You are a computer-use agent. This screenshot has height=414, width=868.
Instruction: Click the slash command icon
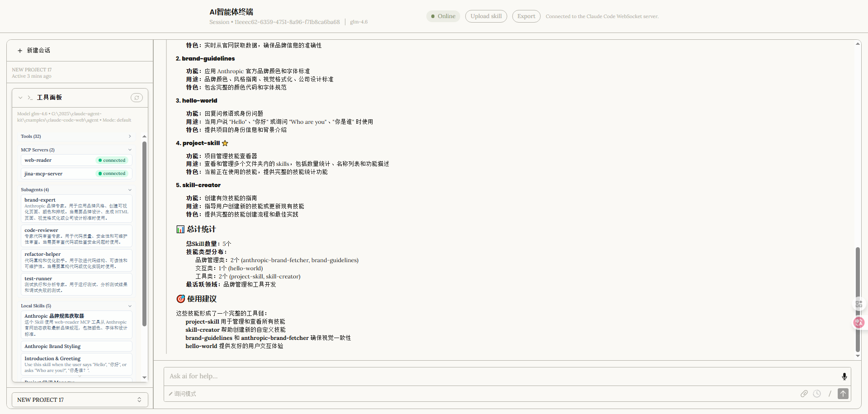(830, 394)
